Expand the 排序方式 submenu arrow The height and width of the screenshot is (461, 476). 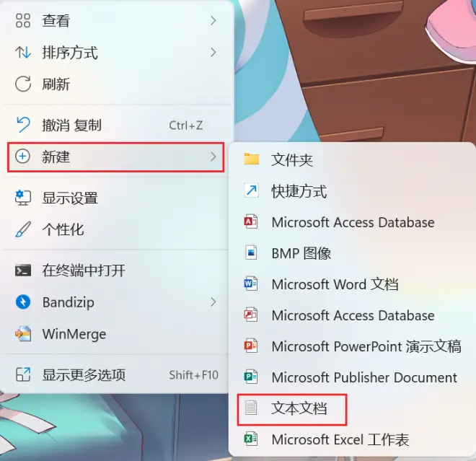point(213,52)
